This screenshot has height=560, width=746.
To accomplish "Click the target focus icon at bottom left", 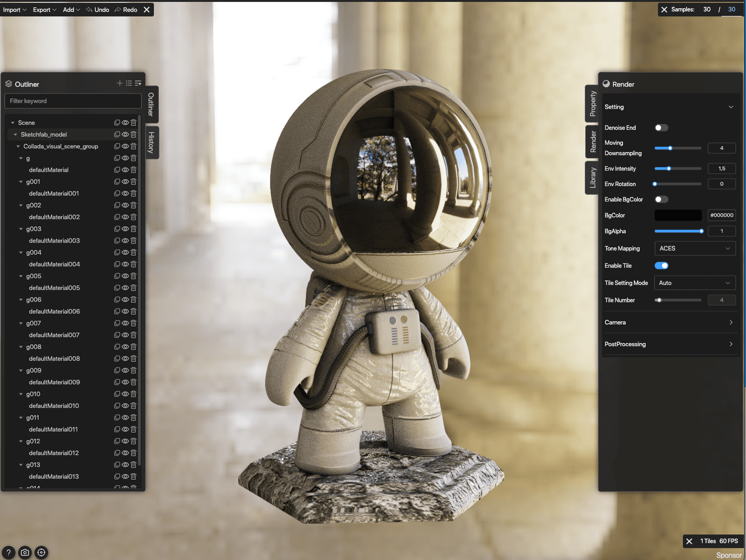I will [x=41, y=552].
